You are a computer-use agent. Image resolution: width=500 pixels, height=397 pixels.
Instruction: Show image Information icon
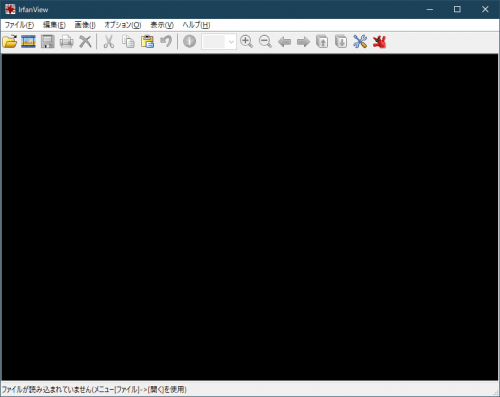click(189, 42)
